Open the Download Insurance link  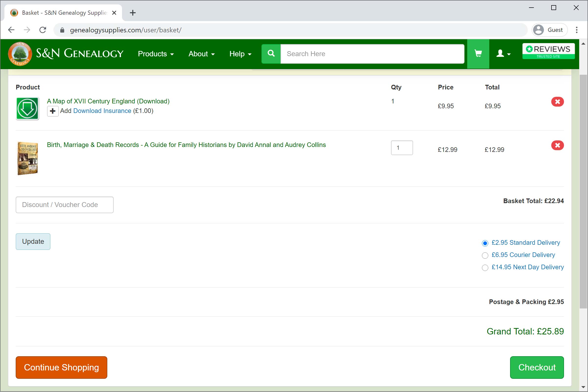(102, 111)
